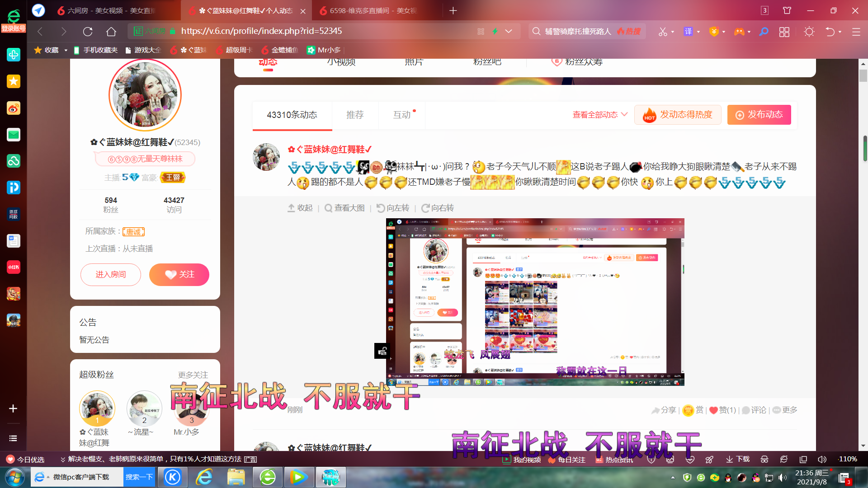868x488 pixels.
Task: Open the download button in status bar
Action: click(x=737, y=460)
